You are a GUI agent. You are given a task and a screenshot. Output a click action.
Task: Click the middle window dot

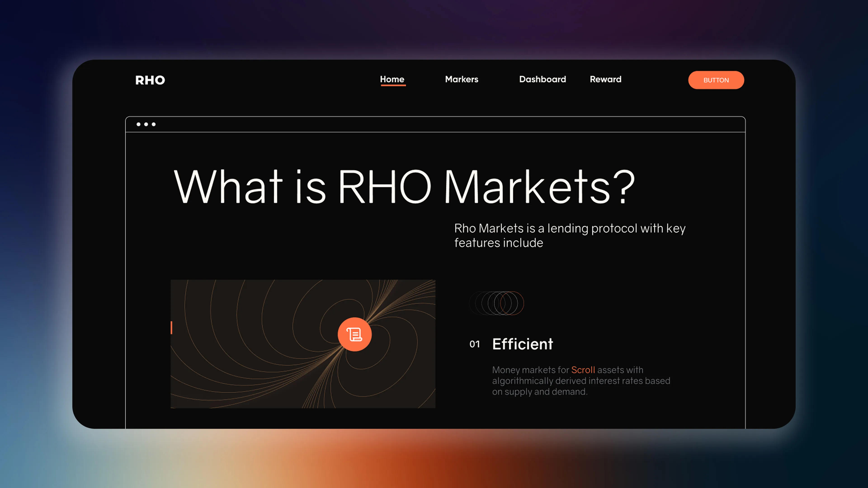click(146, 124)
